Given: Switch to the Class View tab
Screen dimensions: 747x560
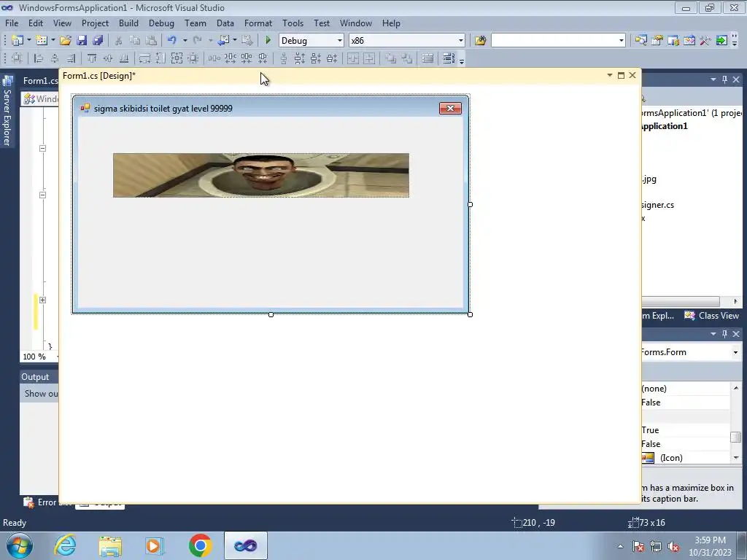Looking at the screenshot, I should (x=712, y=316).
